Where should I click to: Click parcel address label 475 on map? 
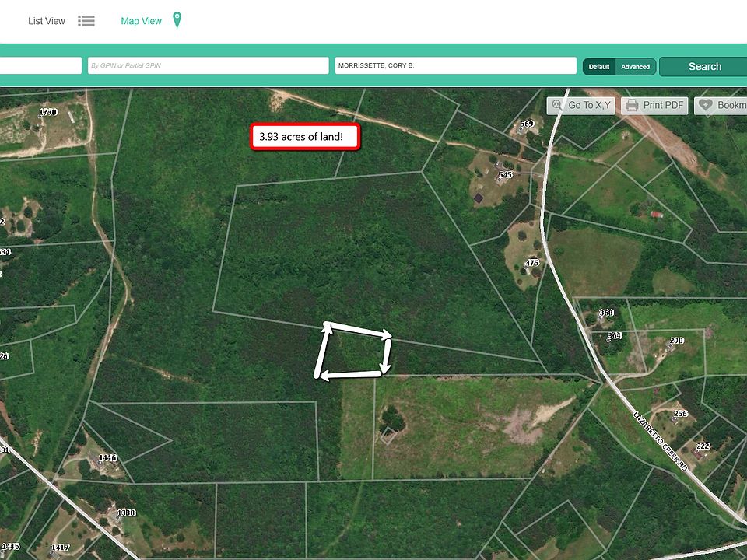(x=532, y=263)
